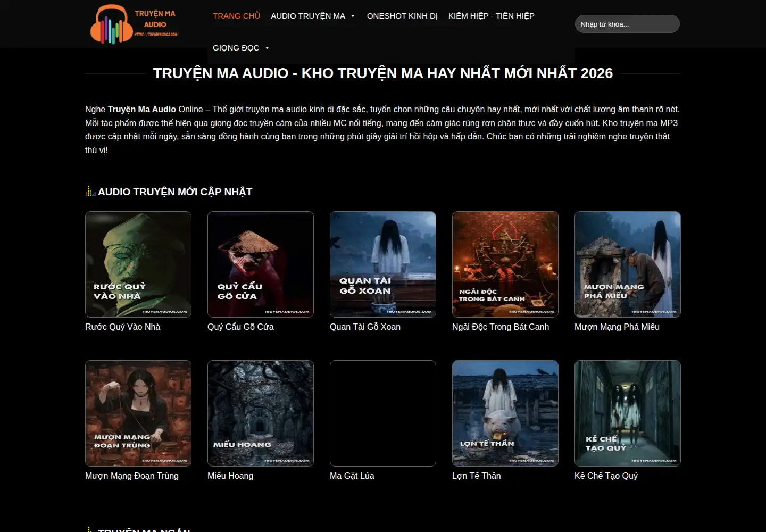Open KIẾM HIỆP - TIÊN HIỆP menu item

[x=491, y=16]
